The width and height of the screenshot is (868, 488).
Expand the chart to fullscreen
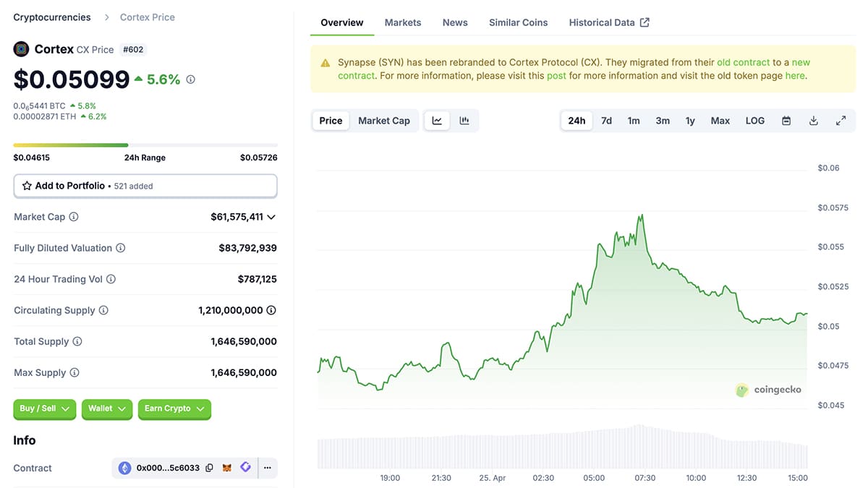(841, 120)
